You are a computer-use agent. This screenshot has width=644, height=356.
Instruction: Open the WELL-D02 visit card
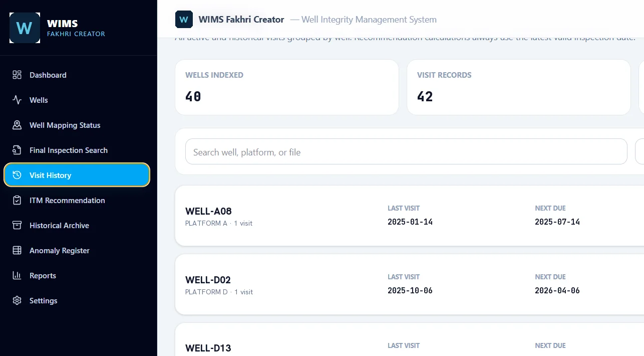410,284
